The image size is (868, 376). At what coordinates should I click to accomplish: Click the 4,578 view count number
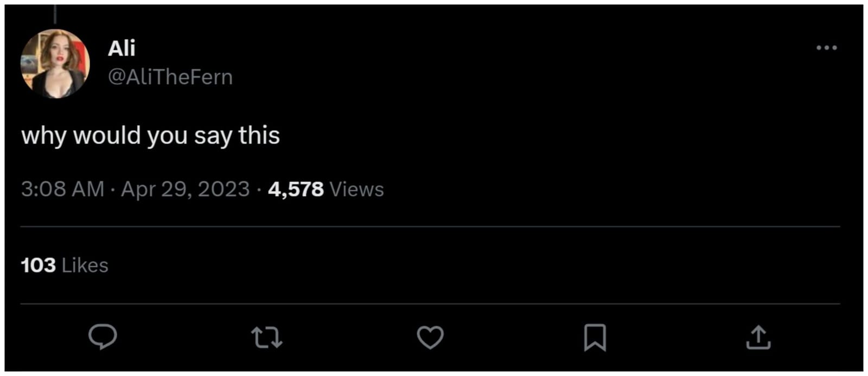tap(296, 189)
